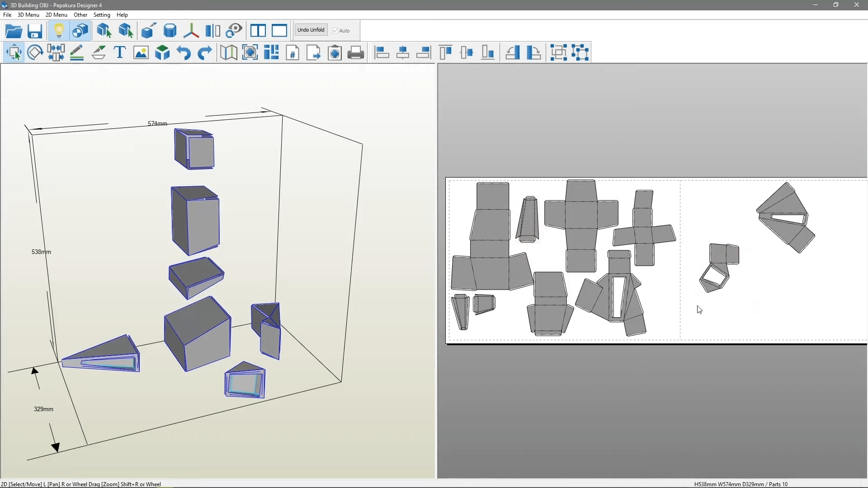
Task: Save the project with the floppy icon
Action: pyautogui.click(x=35, y=31)
